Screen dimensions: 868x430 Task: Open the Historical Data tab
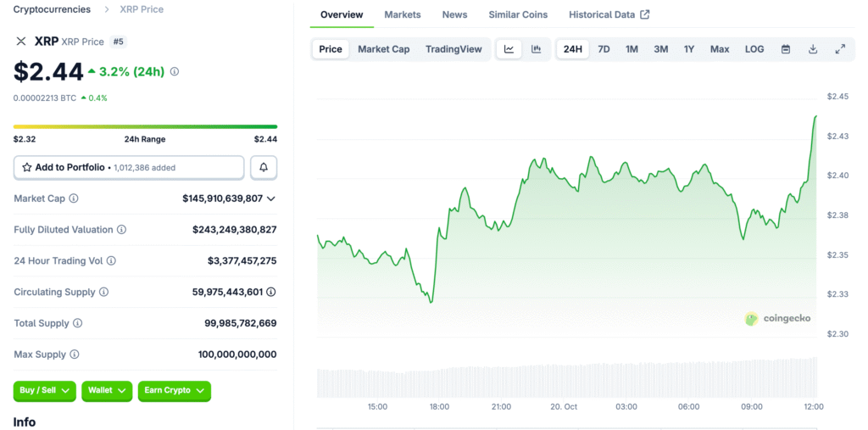point(609,14)
